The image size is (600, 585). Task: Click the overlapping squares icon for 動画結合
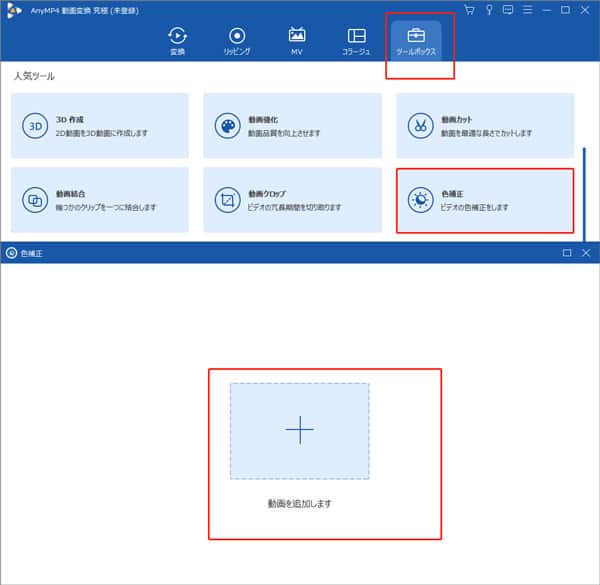35,200
